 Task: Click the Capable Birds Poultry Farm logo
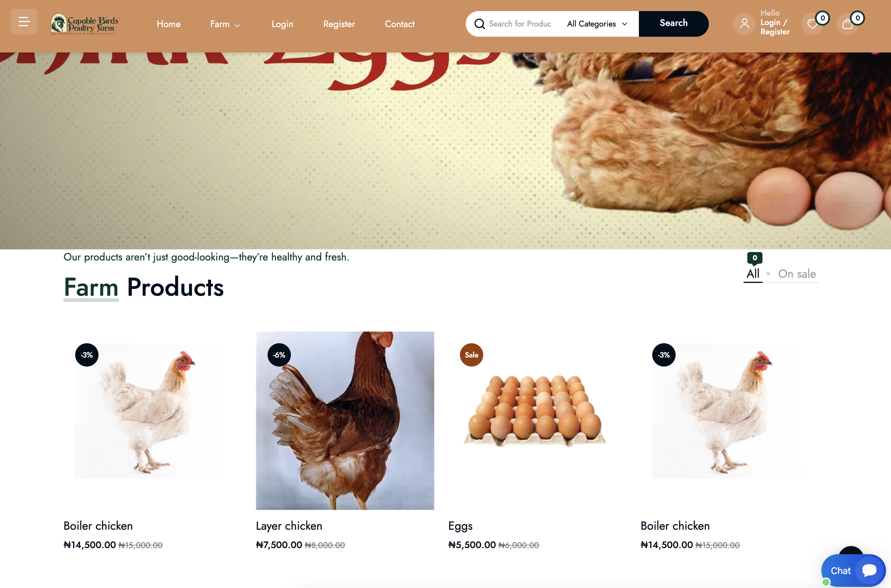84,24
